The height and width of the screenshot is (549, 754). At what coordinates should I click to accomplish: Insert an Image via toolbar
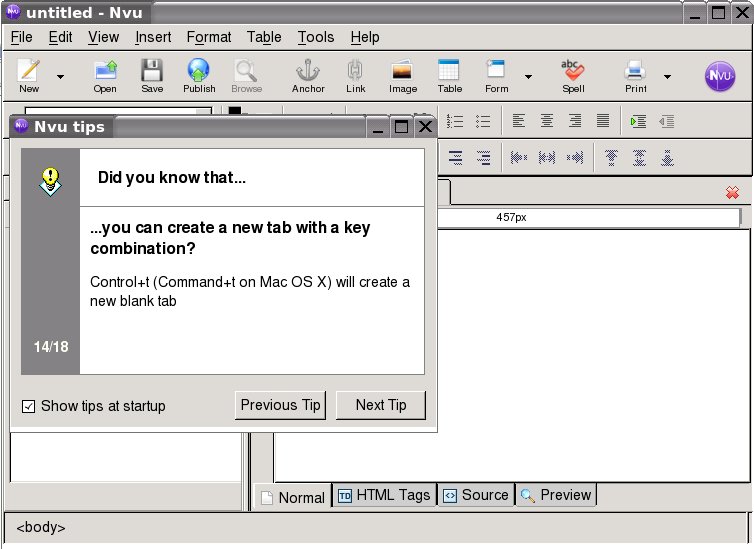coord(402,76)
